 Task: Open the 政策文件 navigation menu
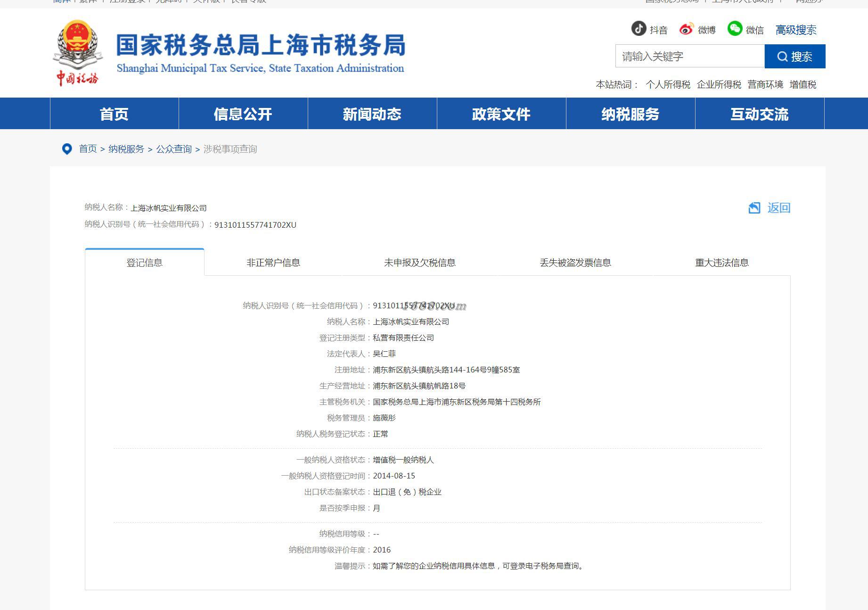tap(501, 114)
